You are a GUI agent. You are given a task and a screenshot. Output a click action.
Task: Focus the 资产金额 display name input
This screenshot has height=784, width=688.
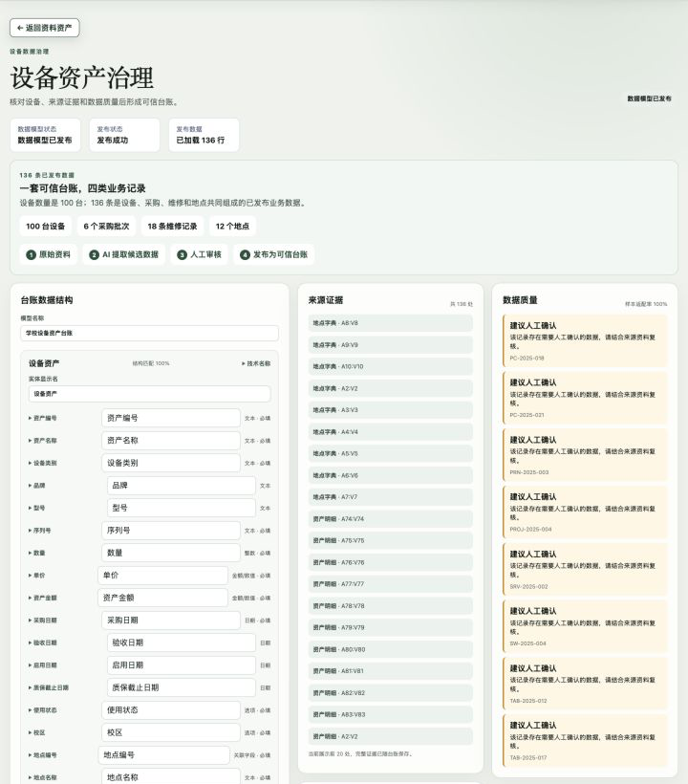[162, 598]
